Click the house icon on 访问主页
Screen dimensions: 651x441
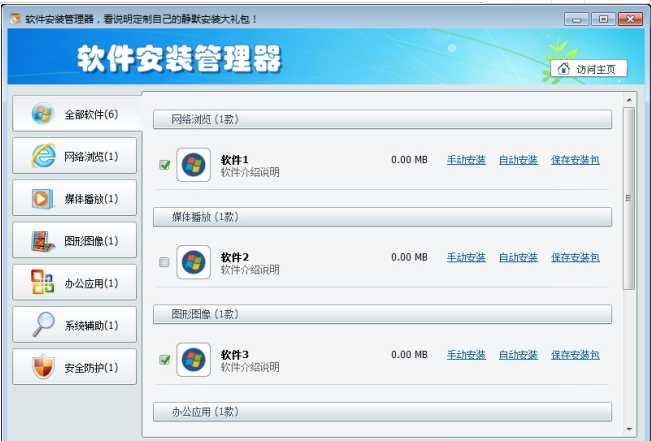point(563,69)
